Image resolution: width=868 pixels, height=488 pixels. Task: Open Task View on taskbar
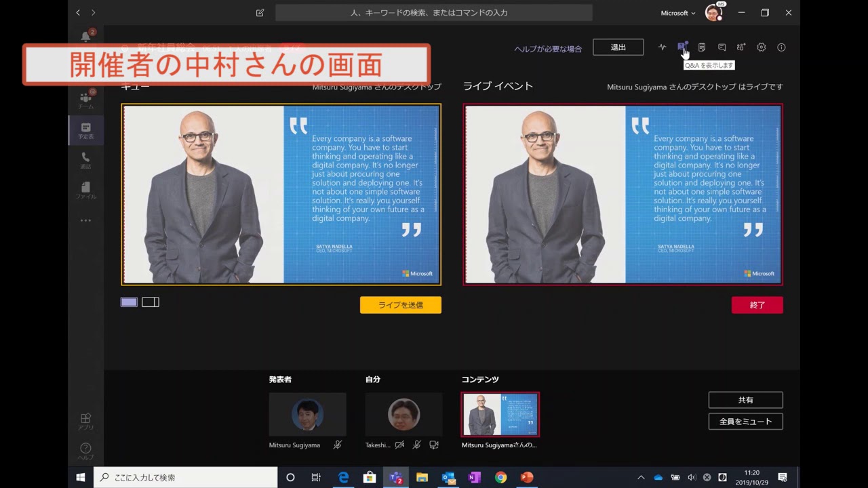click(316, 477)
